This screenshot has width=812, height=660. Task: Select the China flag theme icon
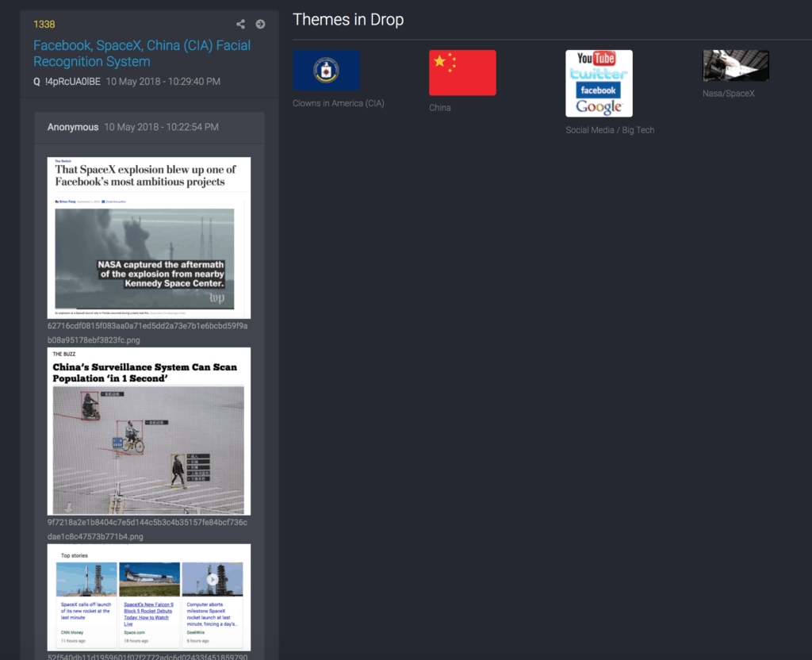point(462,72)
